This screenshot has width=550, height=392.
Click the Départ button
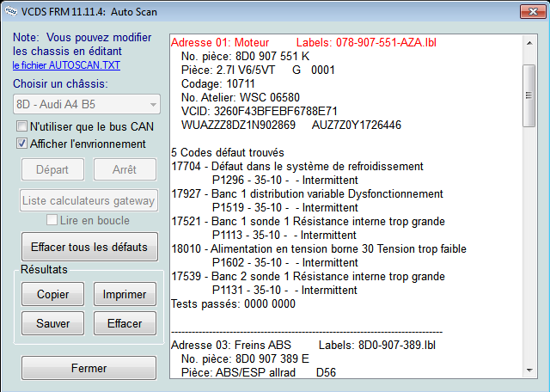pyautogui.click(x=52, y=169)
